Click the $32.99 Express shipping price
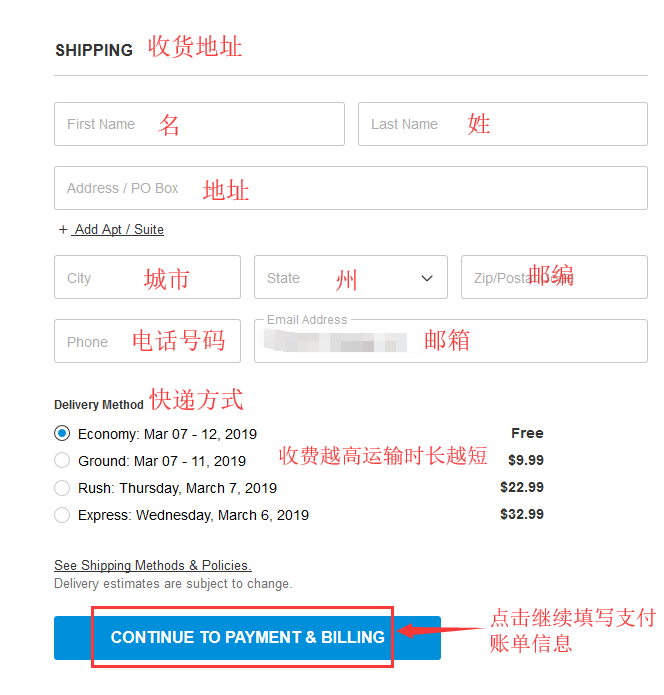Screen dimensions: 664x695 pos(521,514)
